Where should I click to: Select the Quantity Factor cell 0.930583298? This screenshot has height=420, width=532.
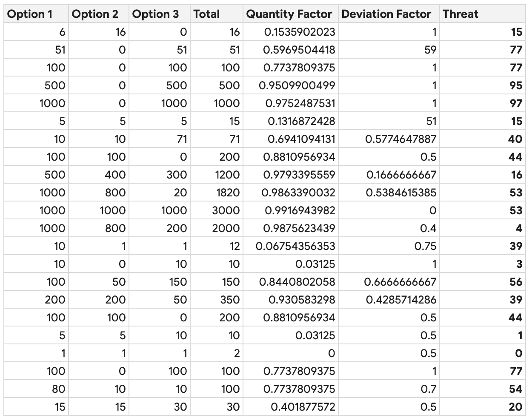pyautogui.click(x=301, y=300)
